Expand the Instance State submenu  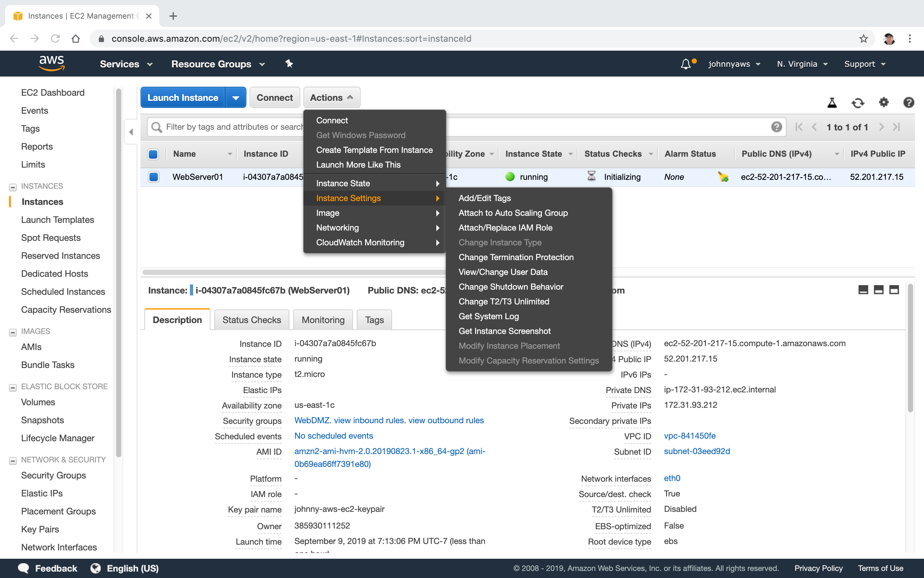pos(374,183)
